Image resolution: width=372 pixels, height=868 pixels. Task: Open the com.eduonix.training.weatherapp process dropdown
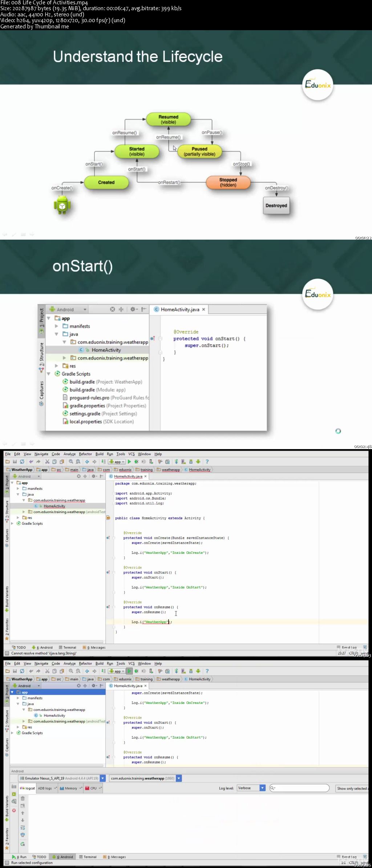pos(179,778)
